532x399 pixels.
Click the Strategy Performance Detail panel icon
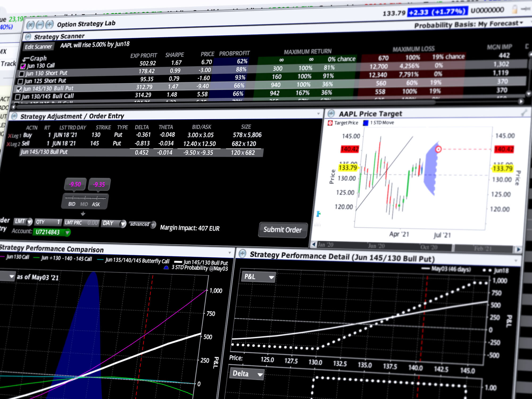[x=242, y=253]
